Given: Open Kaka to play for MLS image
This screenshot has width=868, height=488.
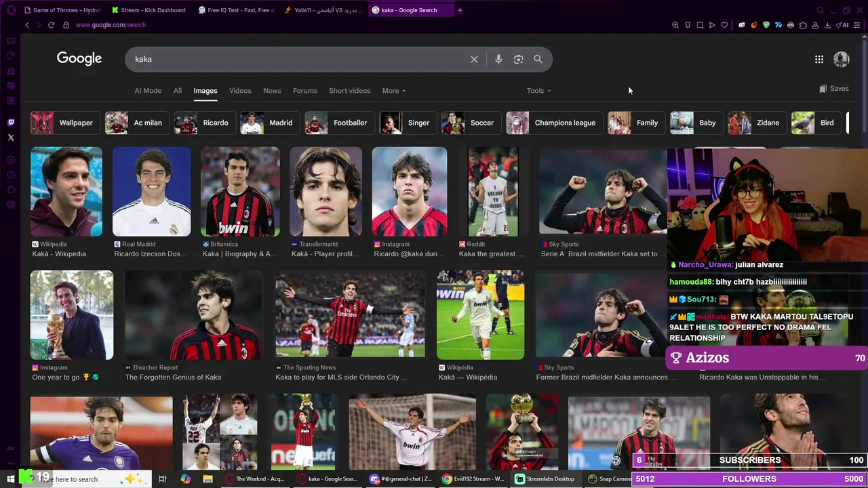Looking at the screenshot, I should (x=350, y=315).
